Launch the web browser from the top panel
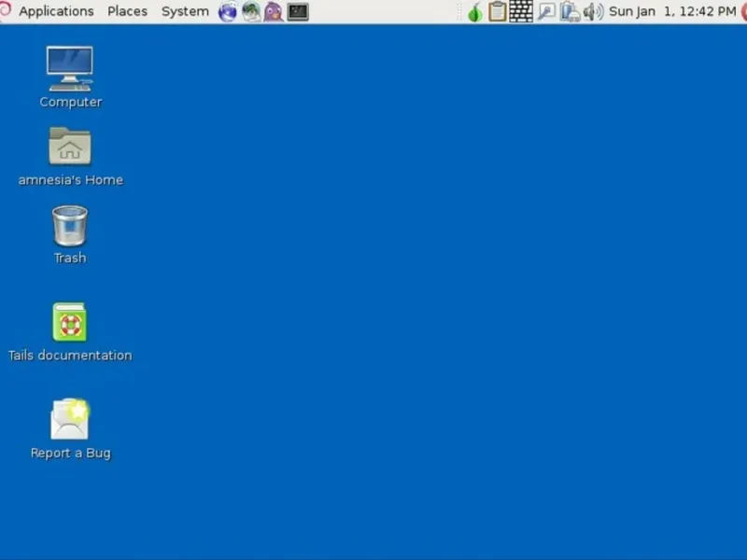Image resolution: width=747 pixels, height=560 pixels. pyautogui.click(x=228, y=12)
